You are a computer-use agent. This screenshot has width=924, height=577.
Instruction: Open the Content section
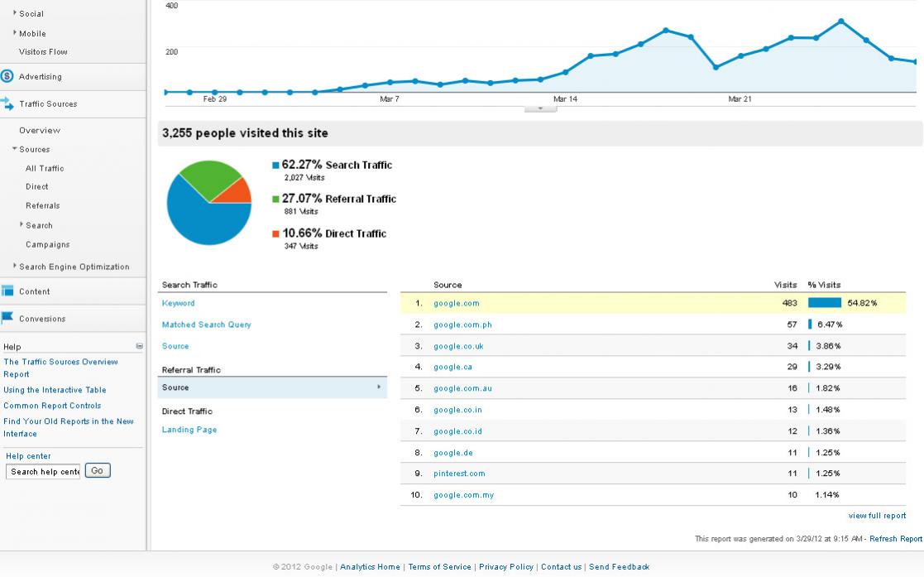(34, 291)
